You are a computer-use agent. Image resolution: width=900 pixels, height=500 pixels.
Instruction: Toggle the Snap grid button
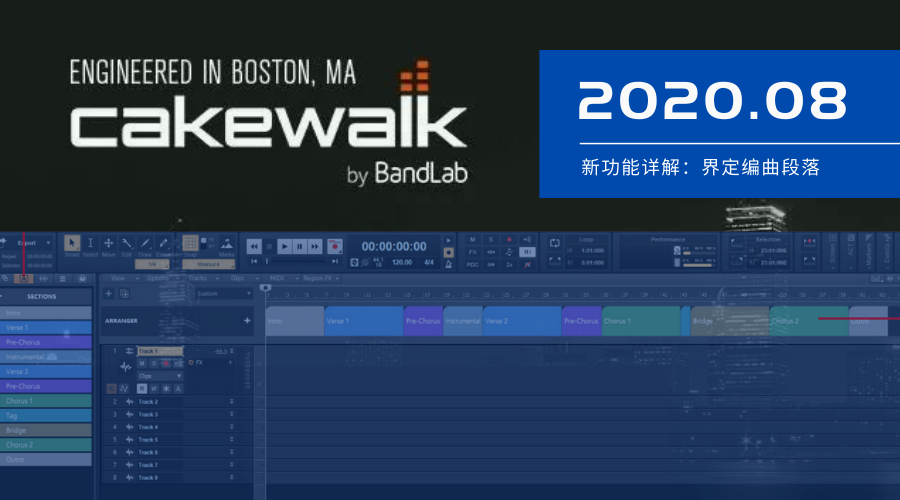click(191, 243)
